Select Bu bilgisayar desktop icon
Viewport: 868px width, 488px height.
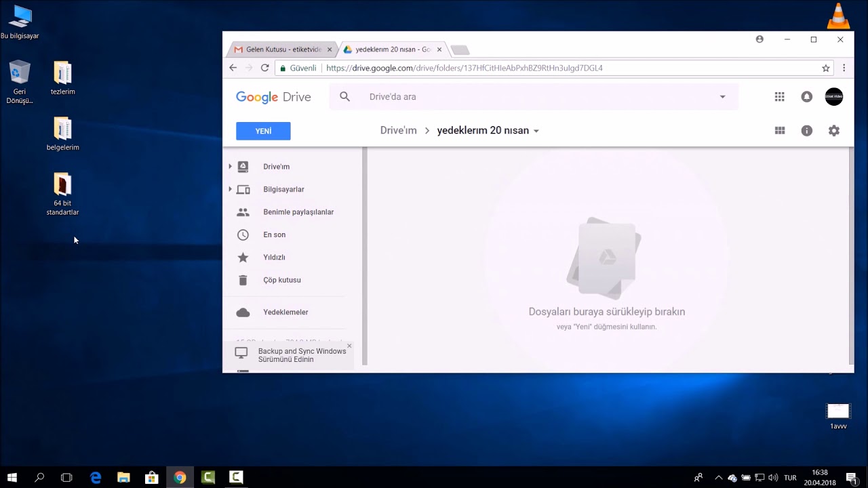point(20,22)
